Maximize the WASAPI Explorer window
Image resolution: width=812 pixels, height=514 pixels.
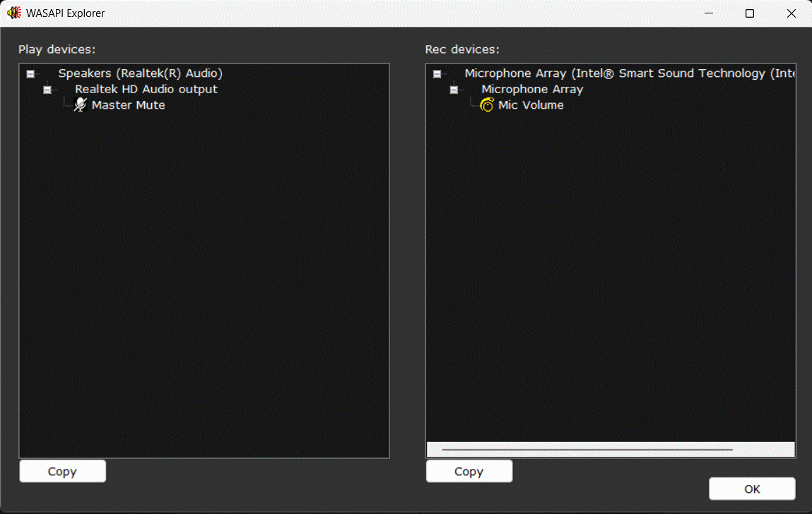click(750, 13)
